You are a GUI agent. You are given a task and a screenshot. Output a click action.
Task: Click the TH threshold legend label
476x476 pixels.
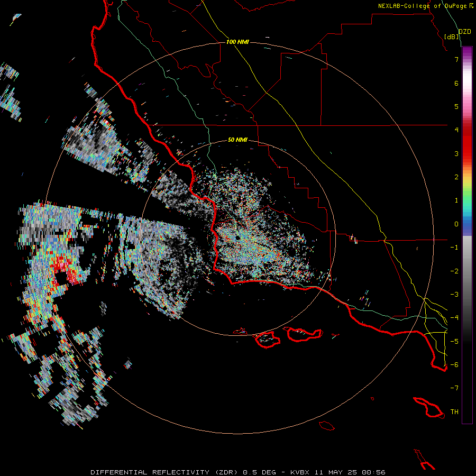click(x=454, y=412)
